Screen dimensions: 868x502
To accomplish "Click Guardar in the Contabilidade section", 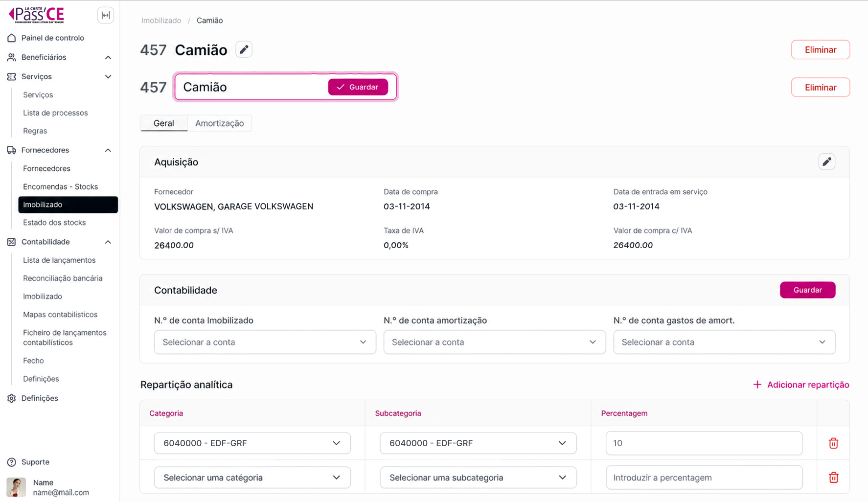I will click(807, 290).
